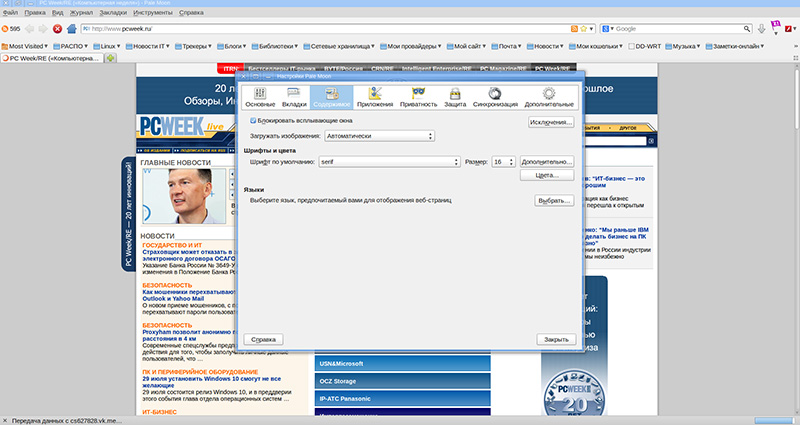Open the Журнал menu

(x=81, y=13)
